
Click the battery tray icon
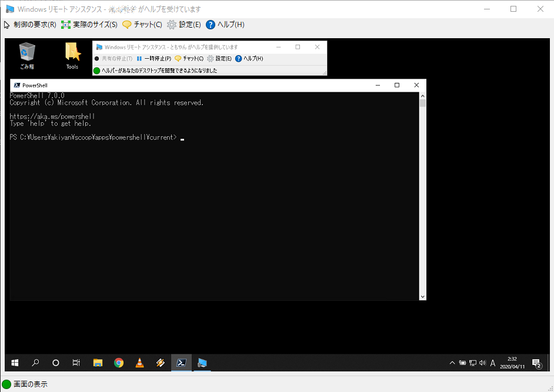pyautogui.click(x=462, y=363)
